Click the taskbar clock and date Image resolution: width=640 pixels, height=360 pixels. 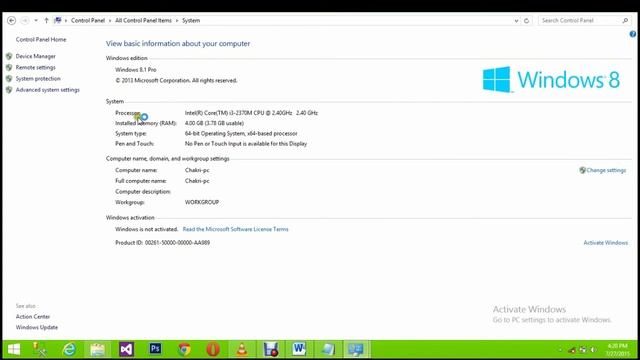tap(618, 350)
